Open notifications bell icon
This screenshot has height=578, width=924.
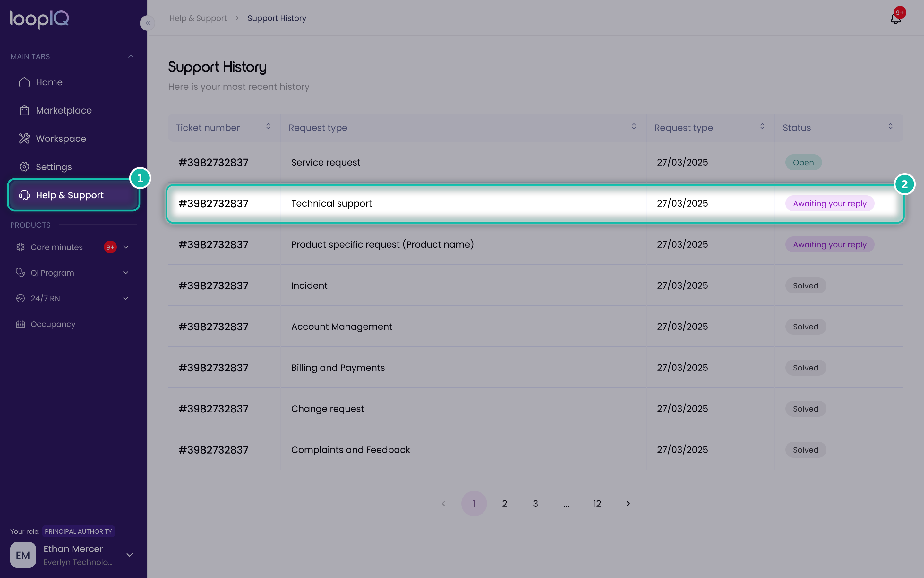[x=895, y=18]
